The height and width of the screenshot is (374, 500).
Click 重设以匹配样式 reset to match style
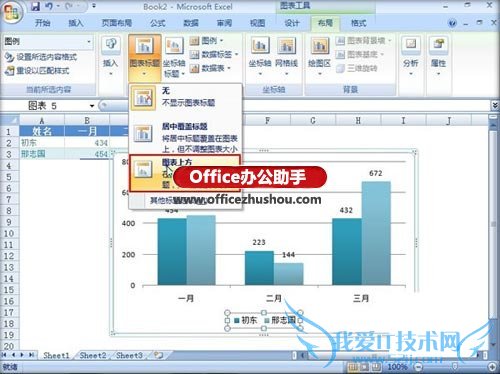click(x=37, y=71)
